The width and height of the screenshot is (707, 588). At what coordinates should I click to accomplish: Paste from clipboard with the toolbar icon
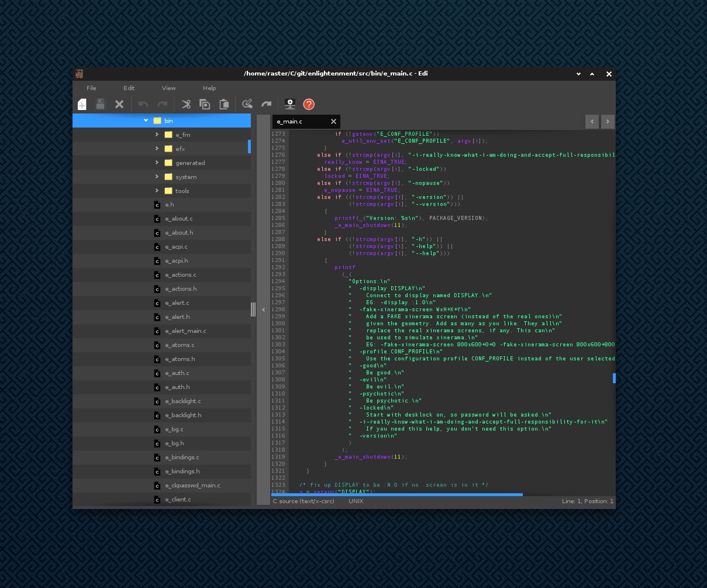224,104
